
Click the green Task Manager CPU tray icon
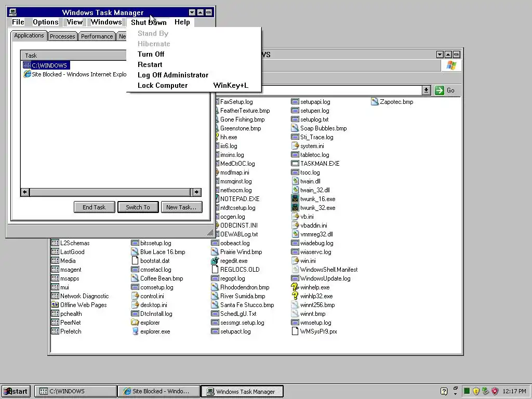point(467,391)
